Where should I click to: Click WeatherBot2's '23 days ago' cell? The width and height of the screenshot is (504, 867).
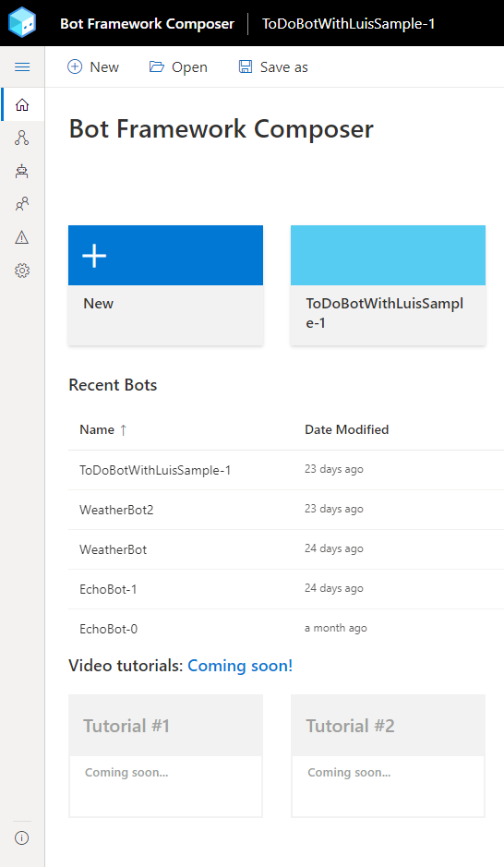coord(334,509)
